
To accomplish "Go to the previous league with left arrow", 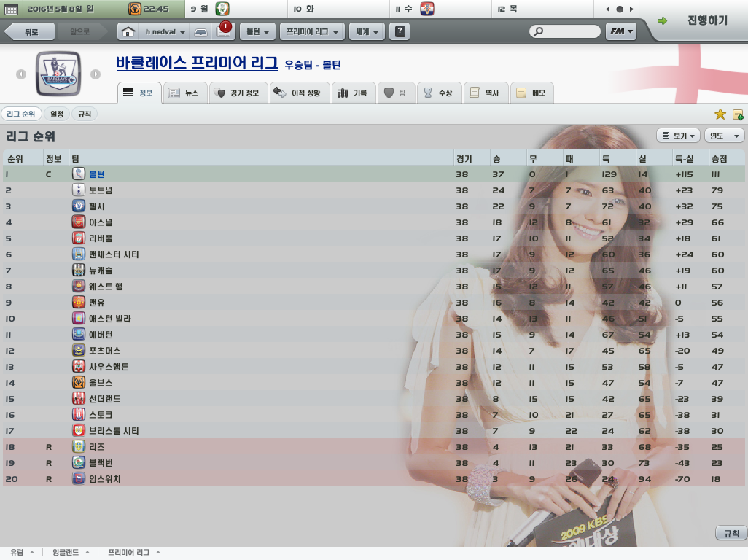I will (x=21, y=74).
